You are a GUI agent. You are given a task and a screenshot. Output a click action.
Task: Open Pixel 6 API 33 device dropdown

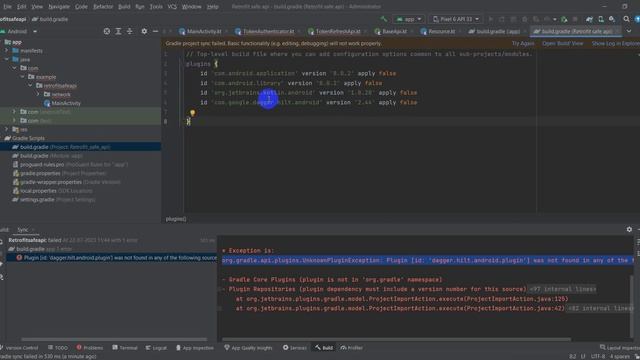click(456, 19)
